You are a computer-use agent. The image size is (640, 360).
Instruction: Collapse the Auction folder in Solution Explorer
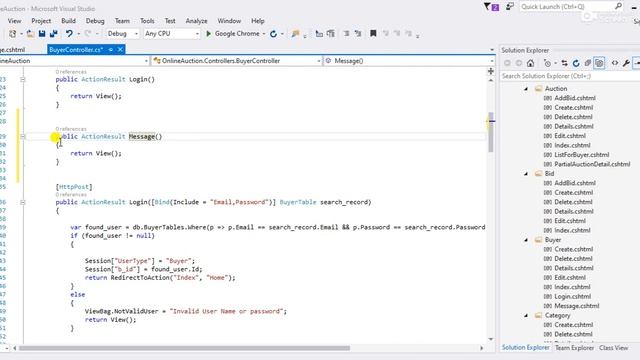tap(526, 89)
